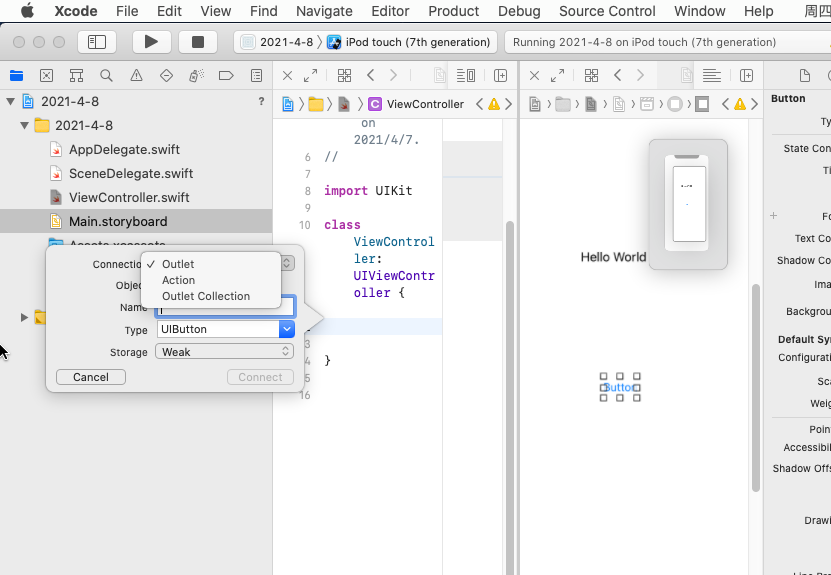Choose iPod touch (7th generation) destination
This screenshot has height=575, width=831.
(x=409, y=42)
